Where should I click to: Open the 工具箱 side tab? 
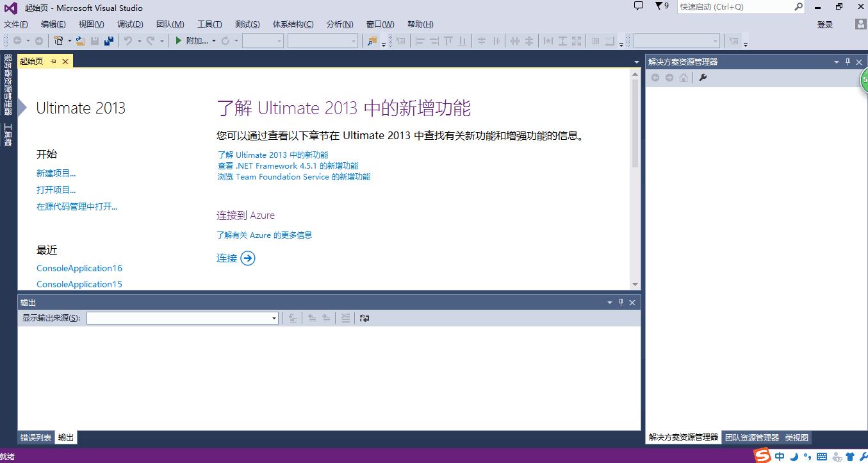coord(8,135)
